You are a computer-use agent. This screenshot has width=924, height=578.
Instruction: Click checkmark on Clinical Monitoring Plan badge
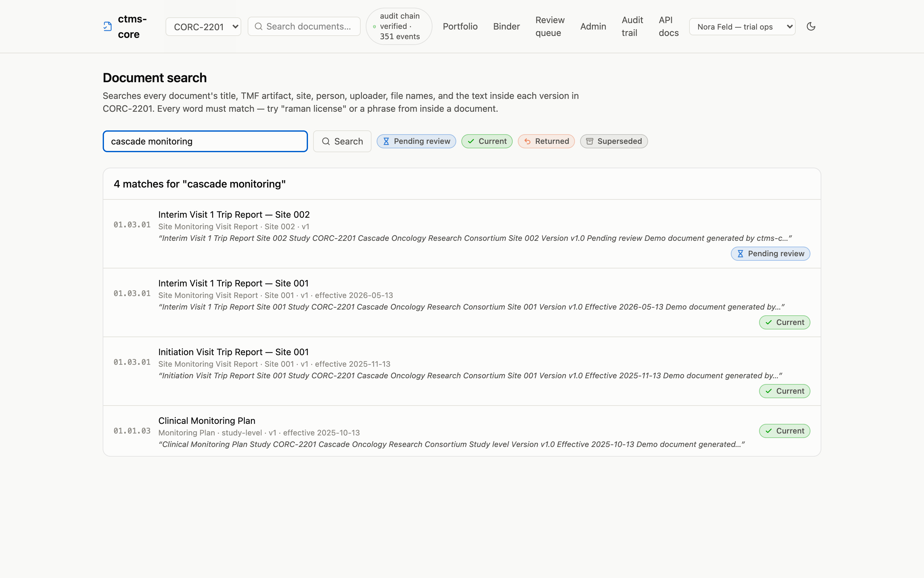(x=769, y=431)
